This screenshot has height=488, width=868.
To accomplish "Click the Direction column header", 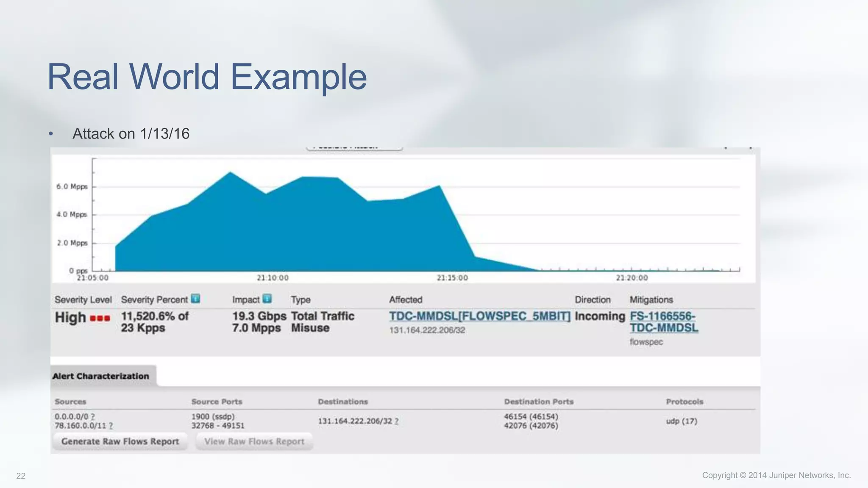I will (x=593, y=300).
